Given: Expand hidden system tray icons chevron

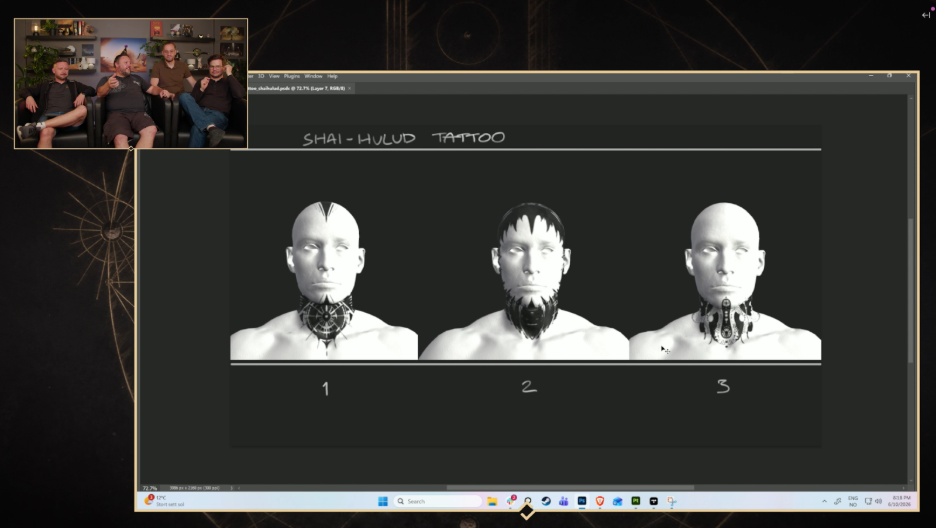Looking at the screenshot, I should (x=824, y=501).
